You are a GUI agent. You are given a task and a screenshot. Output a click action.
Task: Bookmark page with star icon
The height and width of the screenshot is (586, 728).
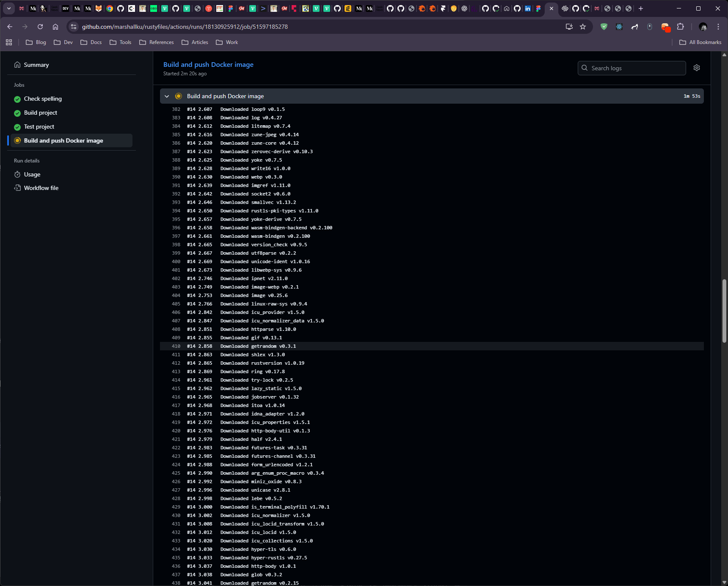(583, 27)
